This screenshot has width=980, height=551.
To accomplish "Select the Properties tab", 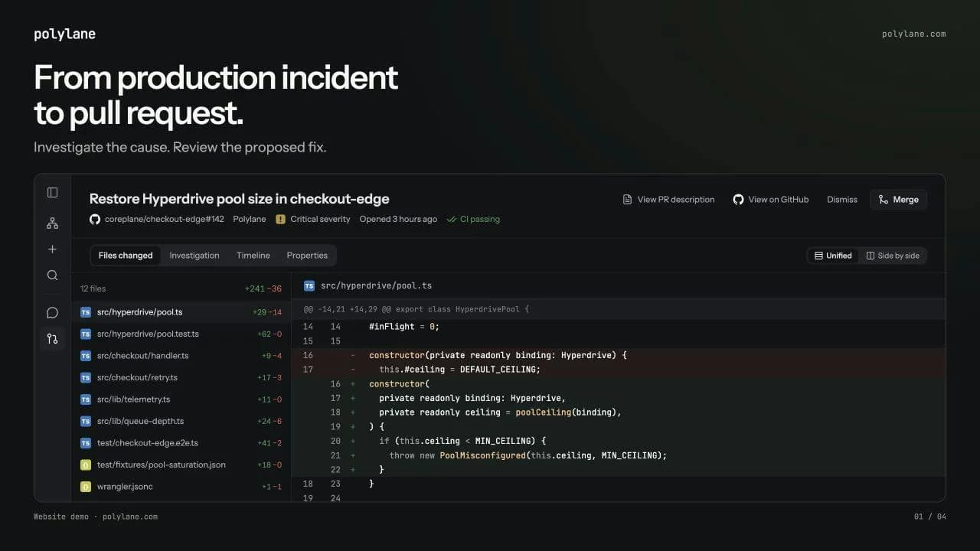I will click(307, 256).
